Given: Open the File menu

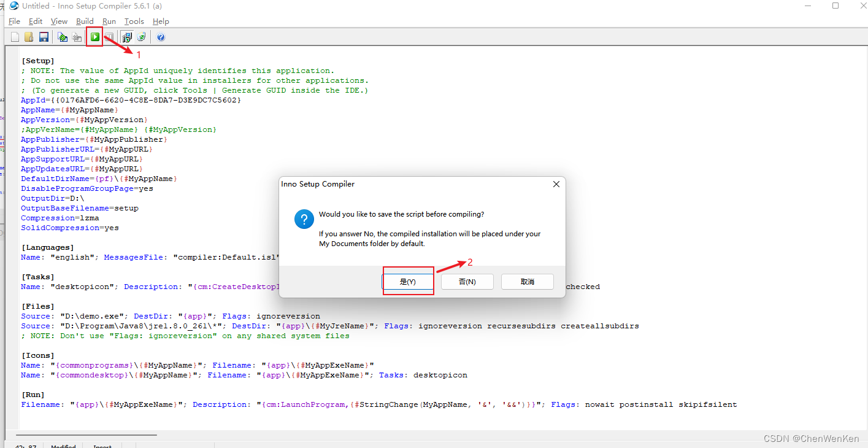Looking at the screenshot, I should 15,21.
